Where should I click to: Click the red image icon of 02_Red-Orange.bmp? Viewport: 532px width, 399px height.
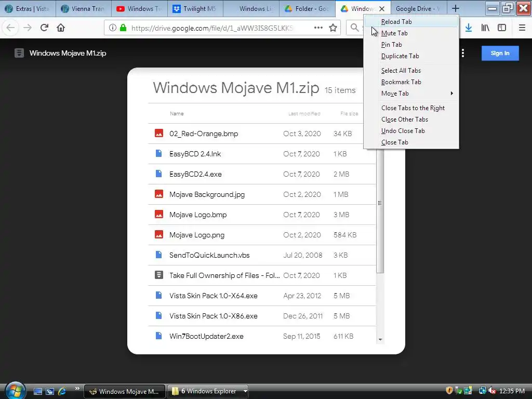159,134
